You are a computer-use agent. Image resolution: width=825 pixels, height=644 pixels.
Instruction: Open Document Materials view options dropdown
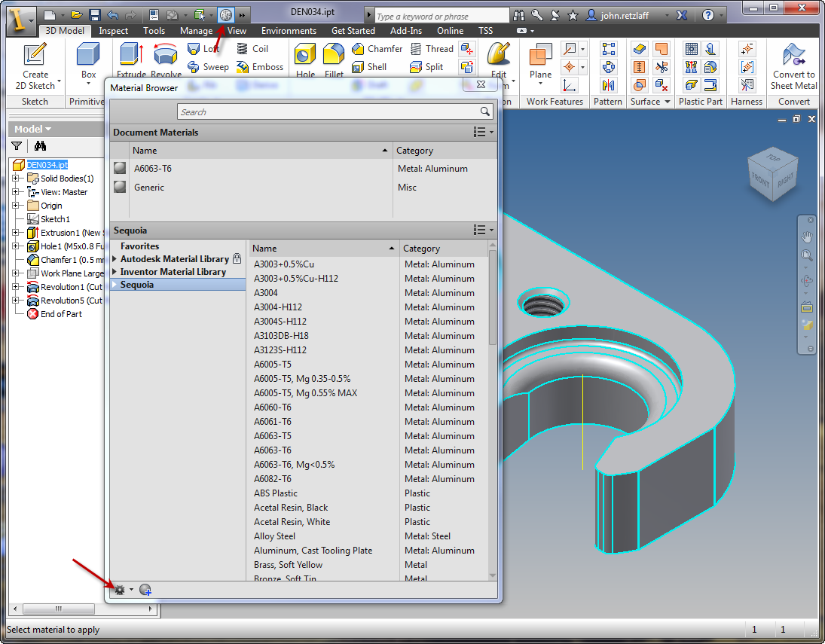click(484, 132)
